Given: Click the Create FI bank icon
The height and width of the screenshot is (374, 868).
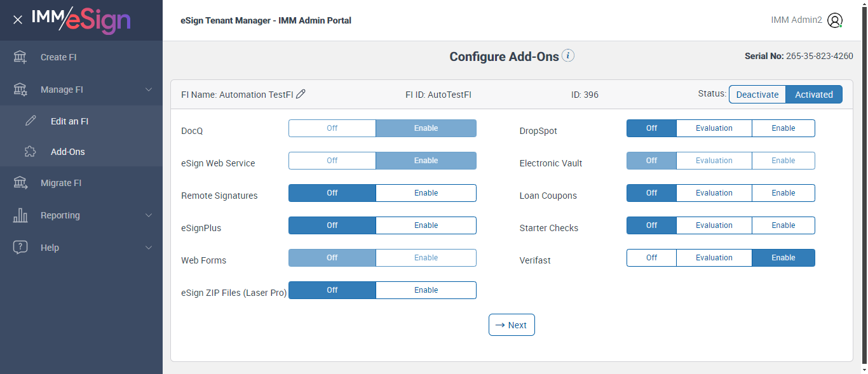Looking at the screenshot, I should point(20,57).
